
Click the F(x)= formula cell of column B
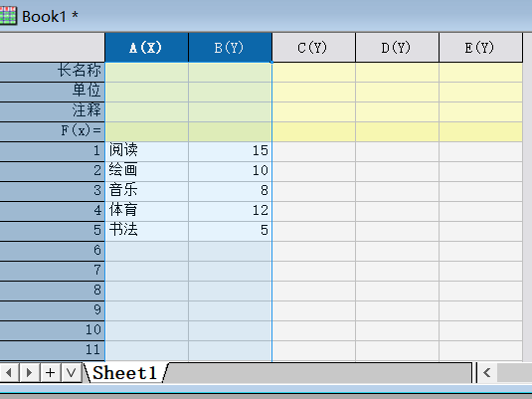click(x=230, y=131)
